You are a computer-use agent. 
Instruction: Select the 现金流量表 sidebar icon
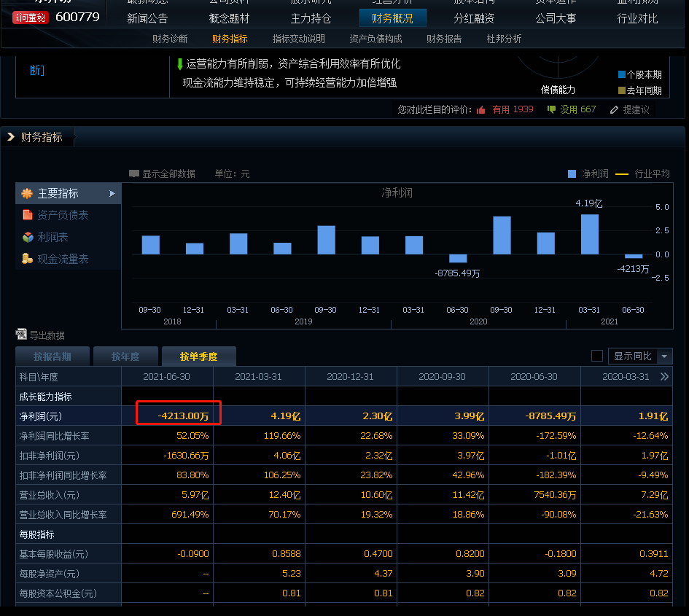pos(28,259)
